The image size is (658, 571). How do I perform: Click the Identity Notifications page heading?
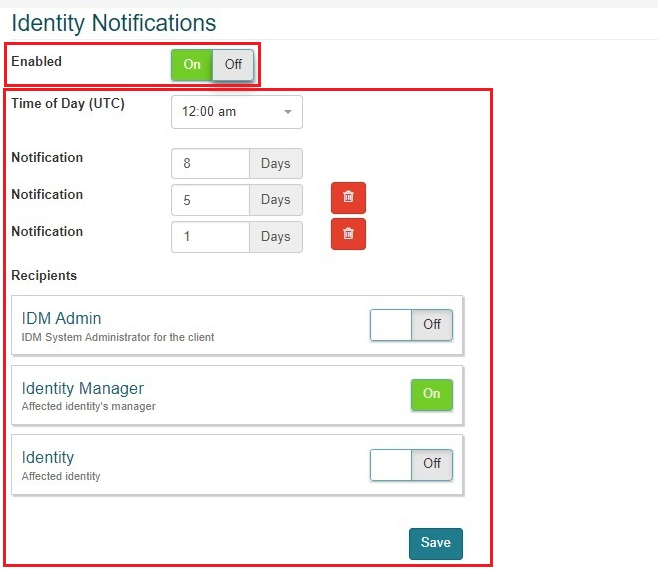point(113,21)
